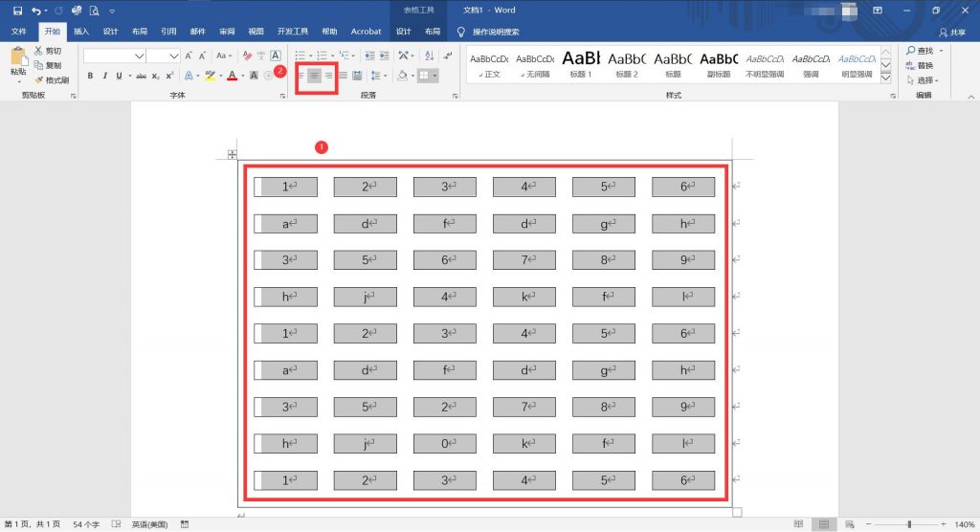Viewport: 980px width, 532px height.
Task: Click the yellow text highlight color button
Action: coord(210,76)
